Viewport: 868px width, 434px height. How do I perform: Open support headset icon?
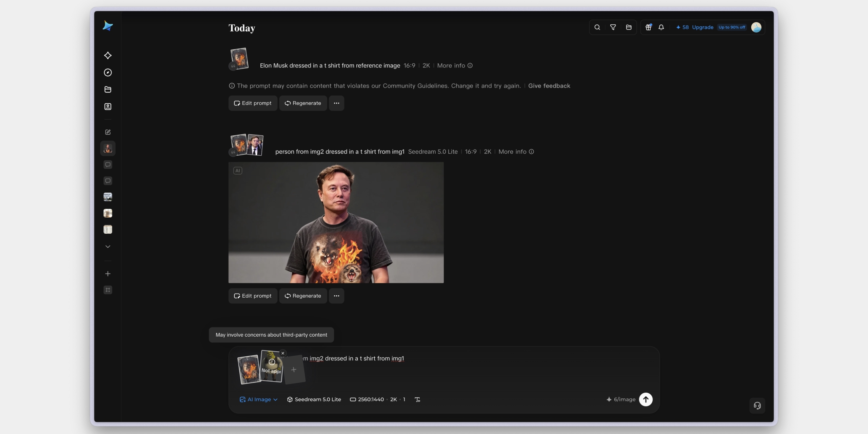(x=757, y=406)
